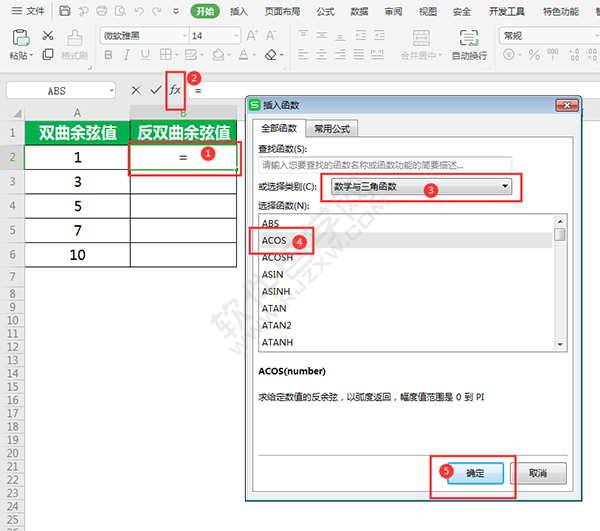Open the 数学与三角函数 category dropdown
Image resolution: width=600 pixels, height=531 pixels.
click(x=505, y=186)
